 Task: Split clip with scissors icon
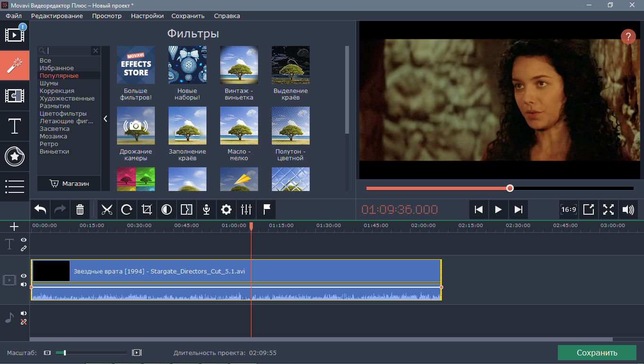pos(107,209)
